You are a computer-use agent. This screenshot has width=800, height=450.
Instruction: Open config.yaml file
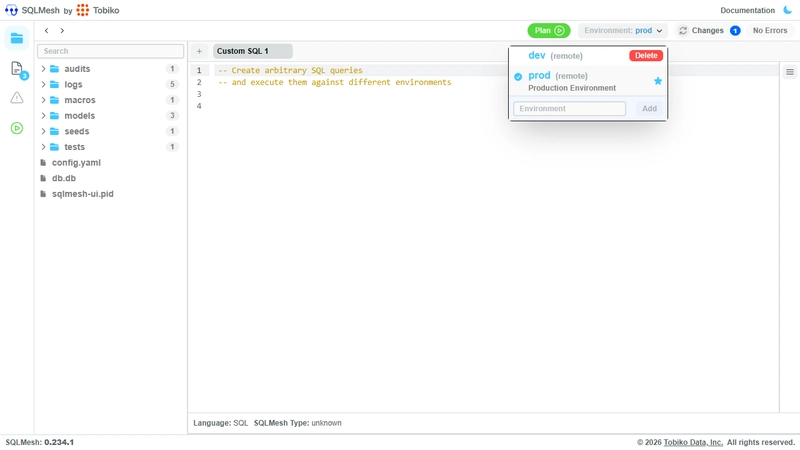(76, 163)
